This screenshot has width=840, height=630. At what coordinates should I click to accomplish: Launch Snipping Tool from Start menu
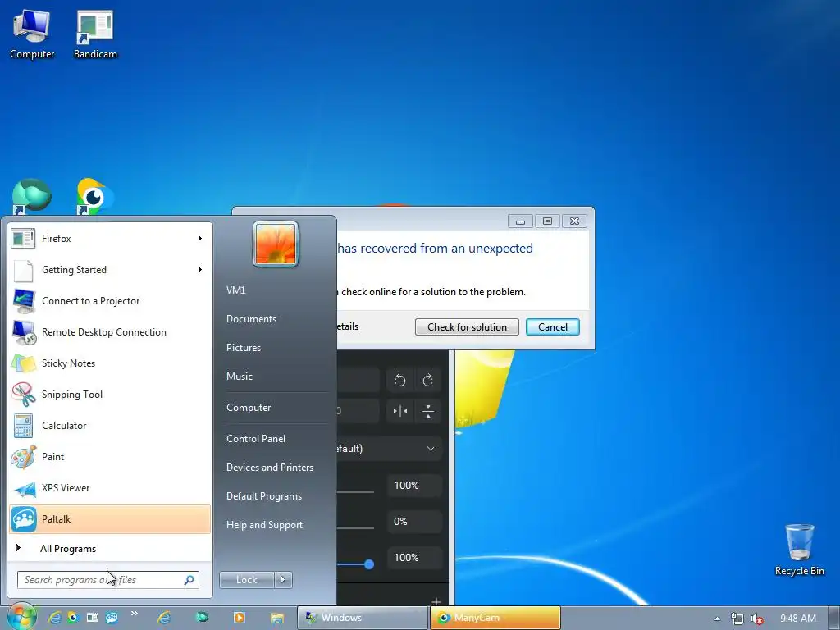110,395
